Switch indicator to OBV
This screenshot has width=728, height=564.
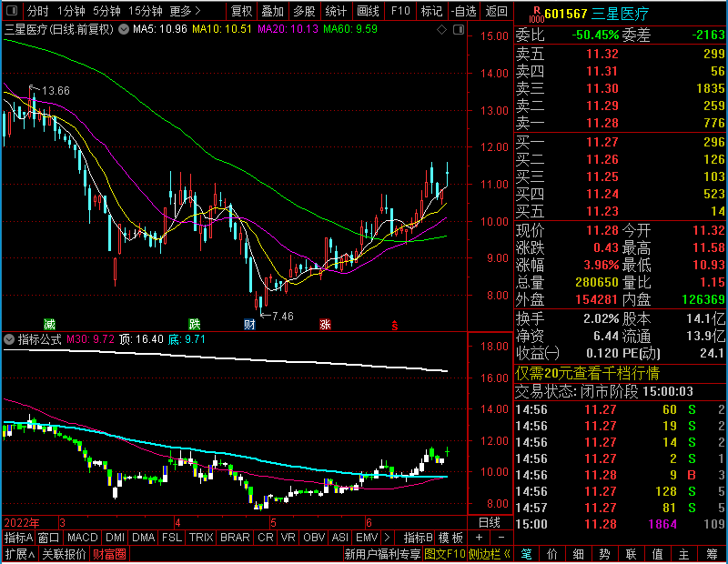[314, 538]
